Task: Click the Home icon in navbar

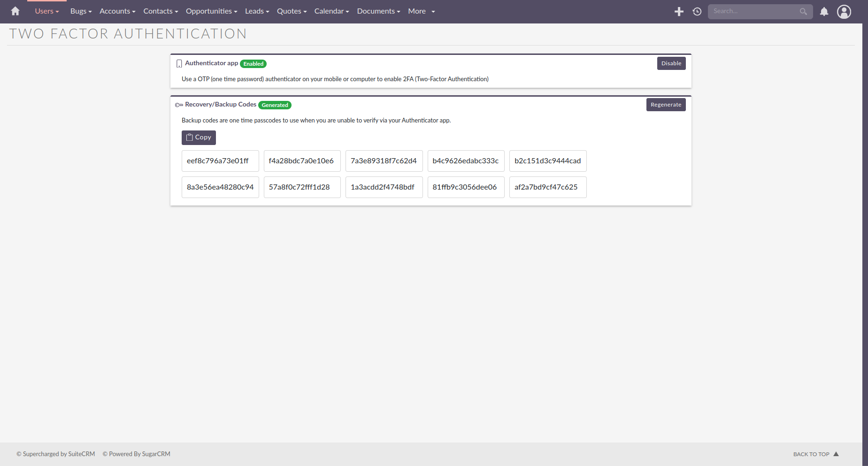Action: pyautogui.click(x=15, y=11)
